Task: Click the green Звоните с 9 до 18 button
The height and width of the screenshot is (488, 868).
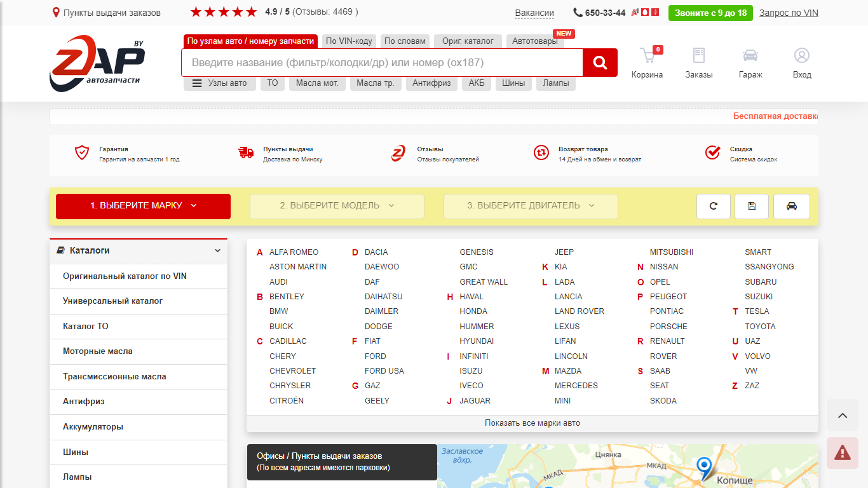Action: coord(710,13)
